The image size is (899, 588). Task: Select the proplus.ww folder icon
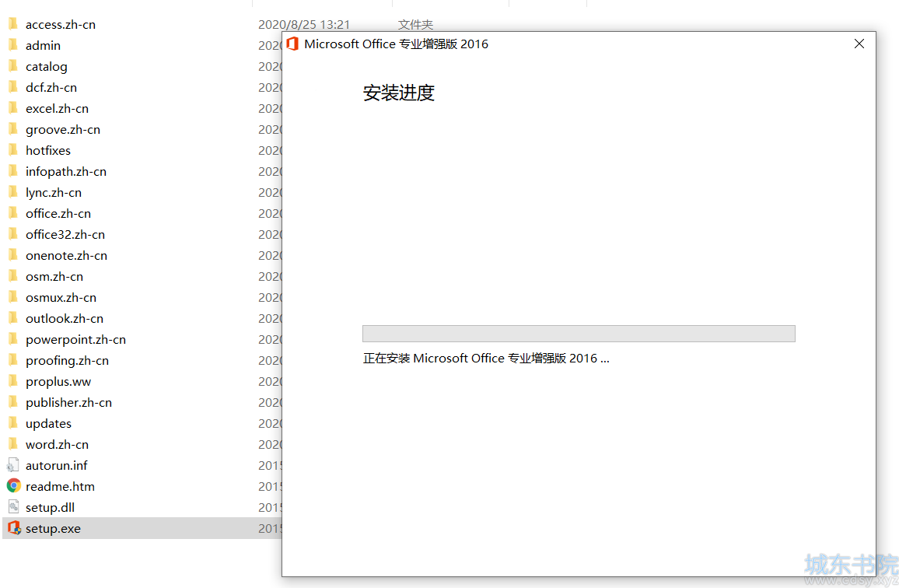[13, 381]
